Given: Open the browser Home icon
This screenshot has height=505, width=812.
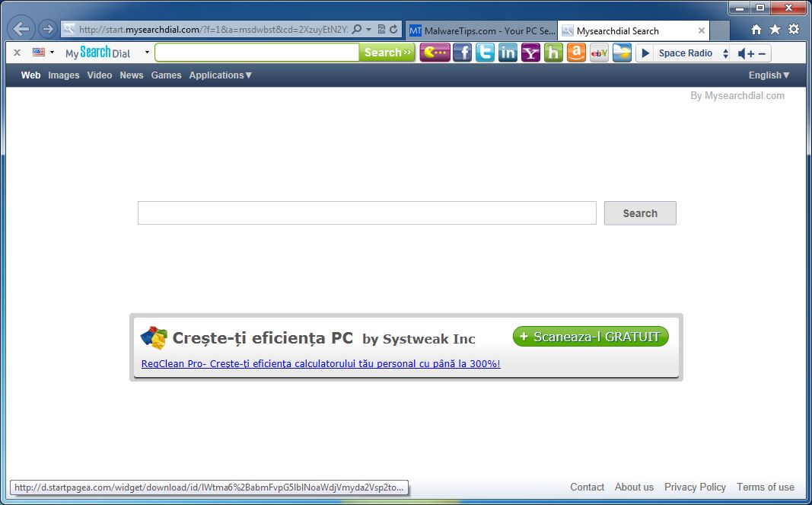Looking at the screenshot, I should point(756,30).
